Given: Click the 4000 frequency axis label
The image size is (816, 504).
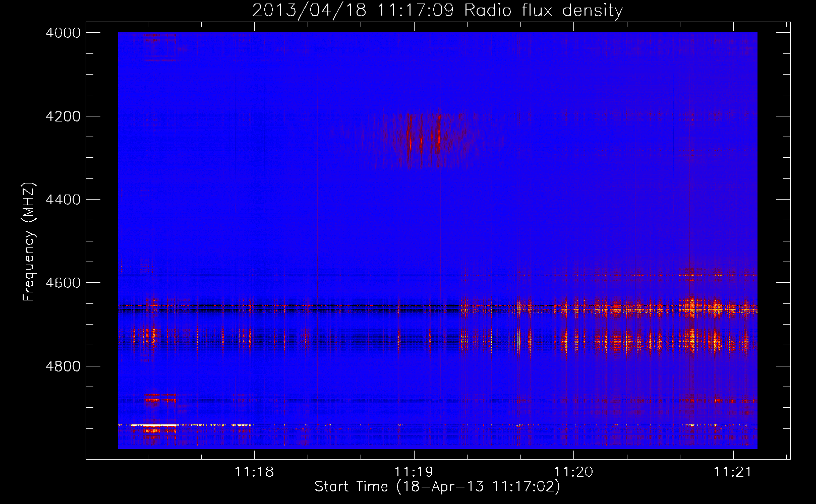Looking at the screenshot, I should (63, 33).
